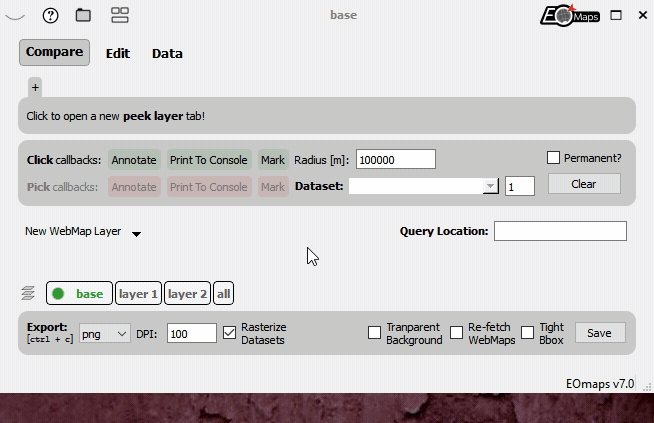The image size is (654, 423).
Task: Click the Radius [m] input field
Action: tap(396, 159)
